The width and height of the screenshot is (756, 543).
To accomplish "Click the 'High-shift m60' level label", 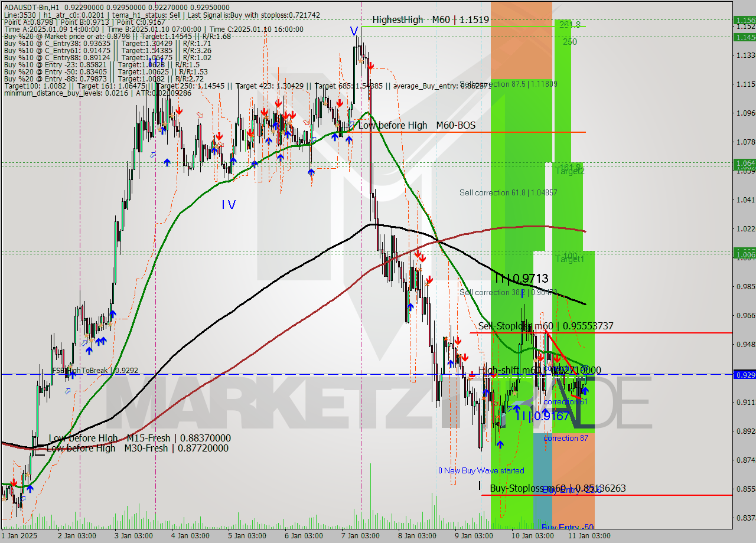I will [539, 370].
